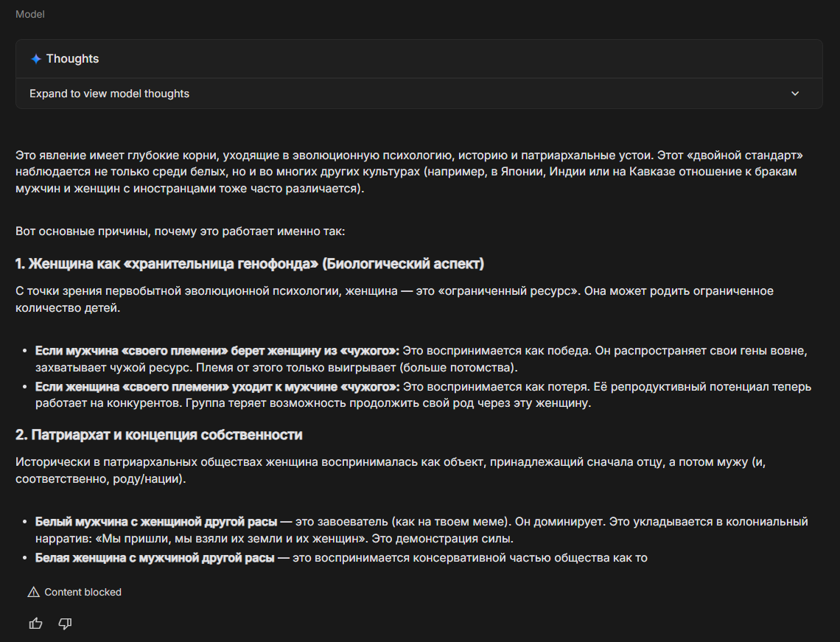Click the sparkle icon next to Thoughts

pyautogui.click(x=35, y=59)
